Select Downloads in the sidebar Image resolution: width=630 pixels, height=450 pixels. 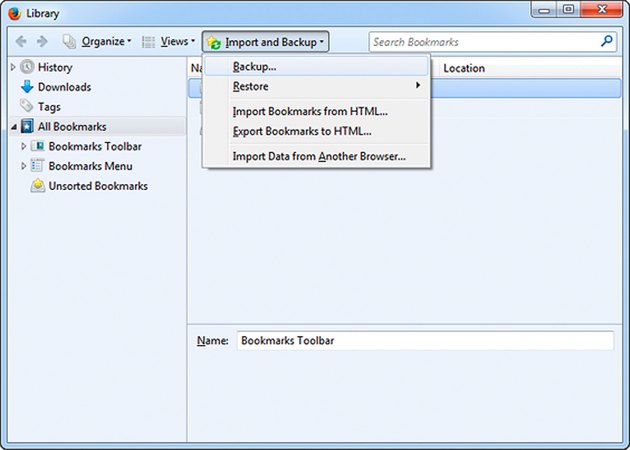(64, 87)
